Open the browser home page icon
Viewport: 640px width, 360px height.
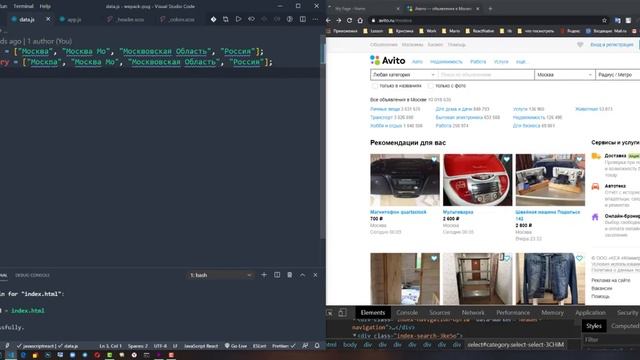[360, 20]
